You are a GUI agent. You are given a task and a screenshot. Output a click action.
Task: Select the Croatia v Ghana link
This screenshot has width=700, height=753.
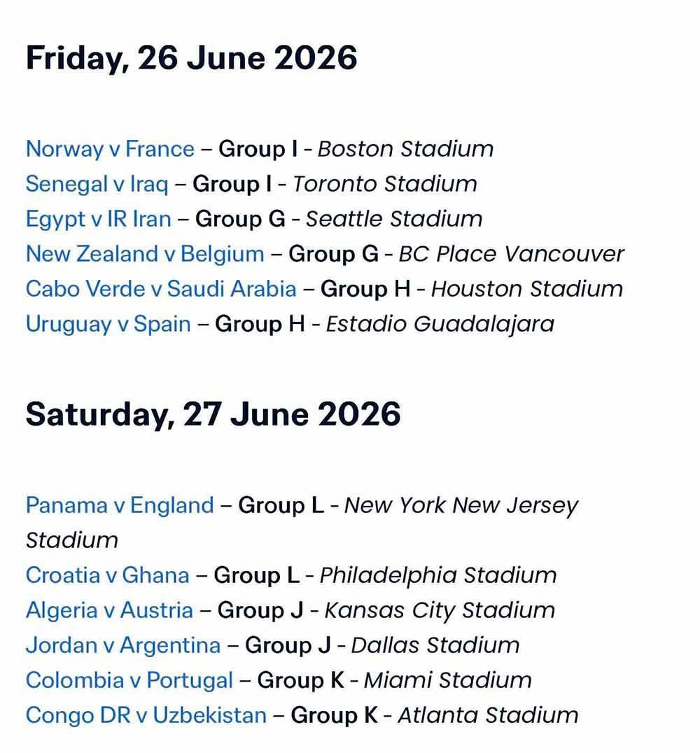tap(107, 575)
